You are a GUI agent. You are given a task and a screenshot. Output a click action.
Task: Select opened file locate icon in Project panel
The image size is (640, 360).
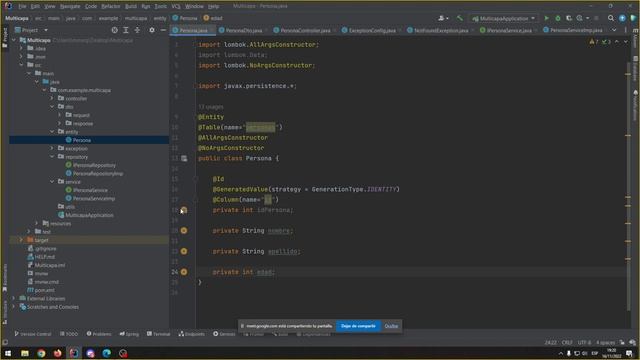tap(115, 30)
